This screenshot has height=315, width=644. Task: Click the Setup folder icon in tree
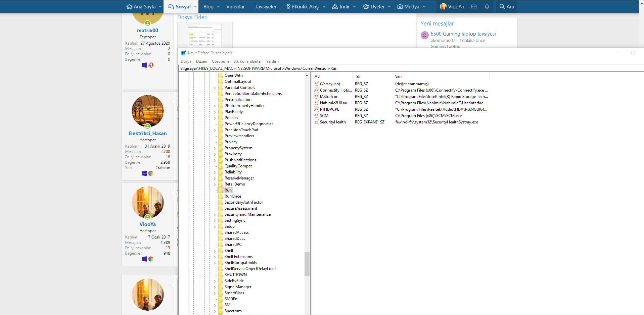tap(220, 226)
